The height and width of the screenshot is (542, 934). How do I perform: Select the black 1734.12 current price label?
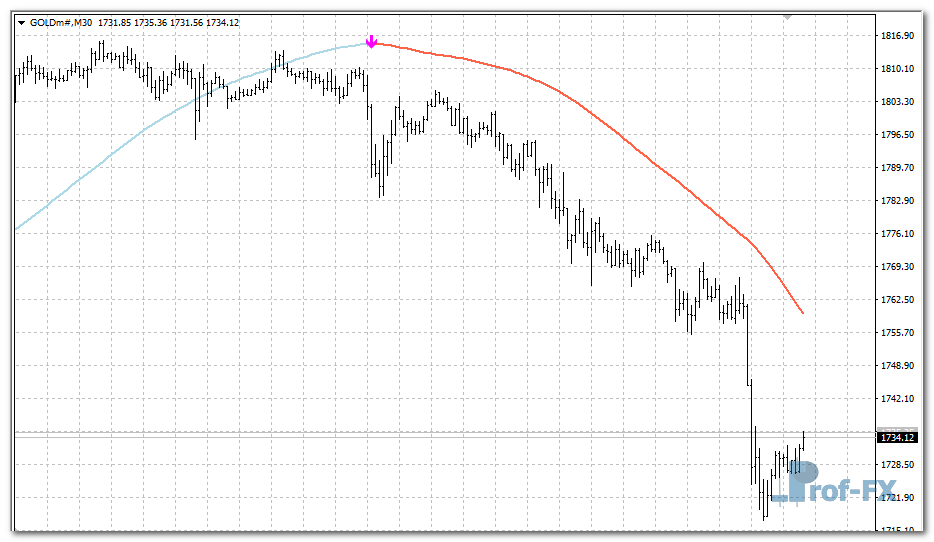tap(896, 437)
